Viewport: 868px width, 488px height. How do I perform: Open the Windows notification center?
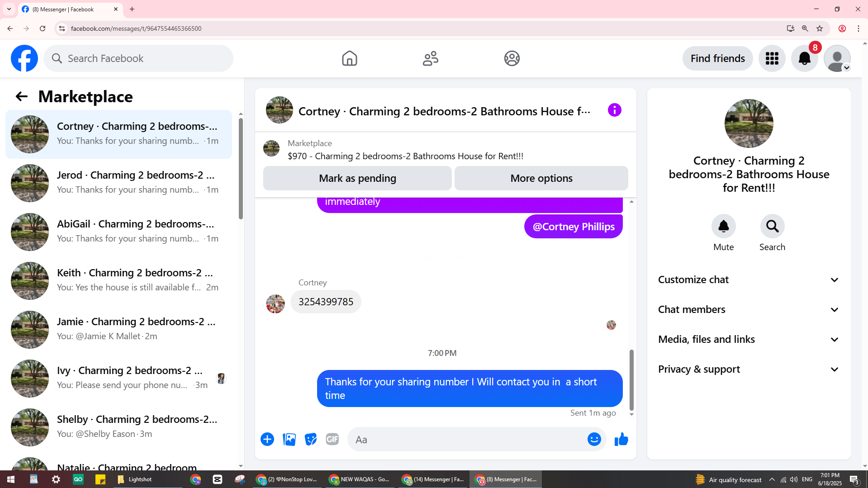click(x=854, y=479)
